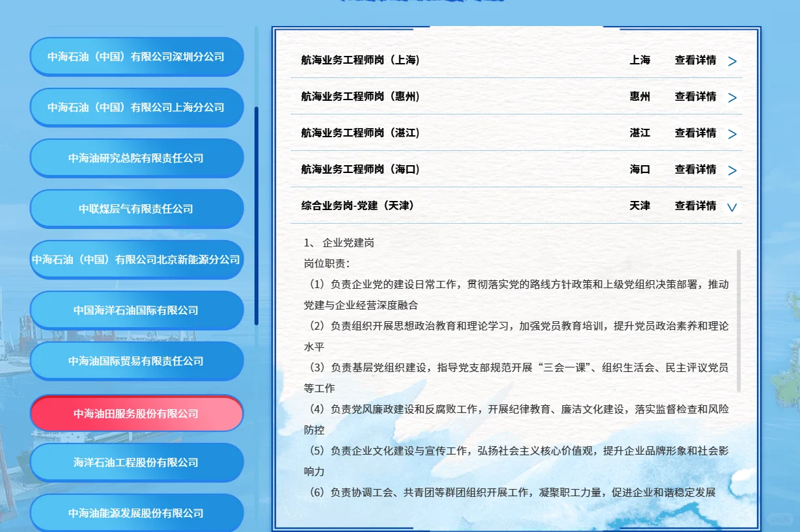
Task: Click the job title 航海业务工程师岗（上海）
Action: [x=360, y=60]
